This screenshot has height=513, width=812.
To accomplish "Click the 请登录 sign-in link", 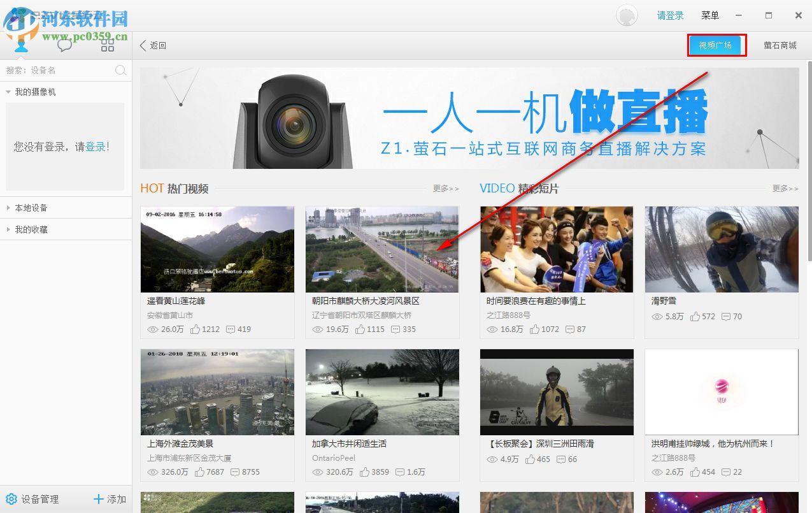I will [670, 15].
